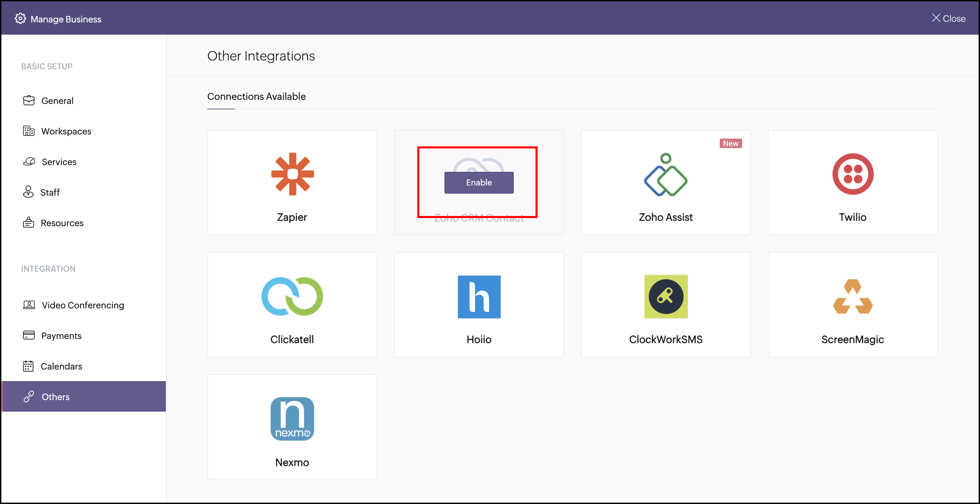Open the Services section
Image resolution: width=980 pixels, height=504 pixels.
pyautogui.click(x=59, y=162)
